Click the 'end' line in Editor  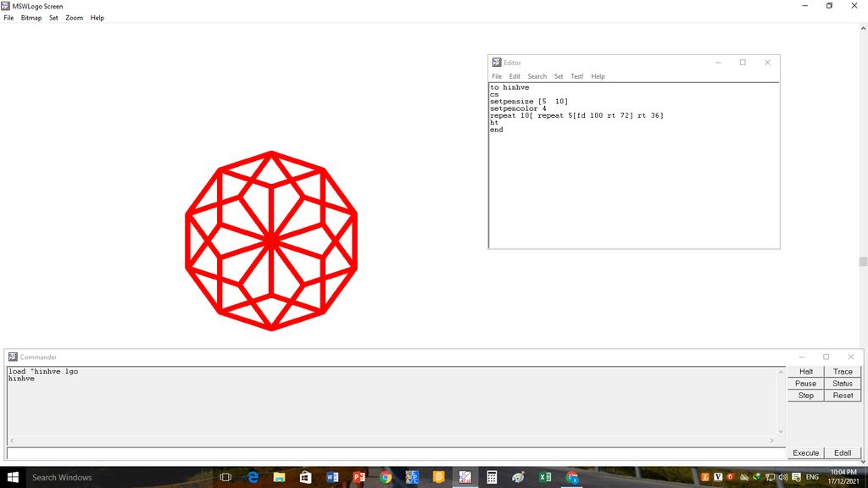[x=497, y=130]
